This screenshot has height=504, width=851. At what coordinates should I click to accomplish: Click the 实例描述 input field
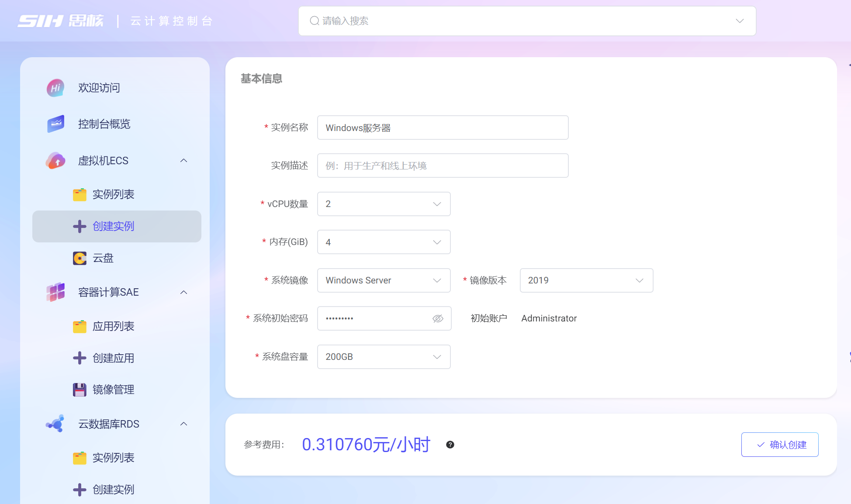point(443,166)
